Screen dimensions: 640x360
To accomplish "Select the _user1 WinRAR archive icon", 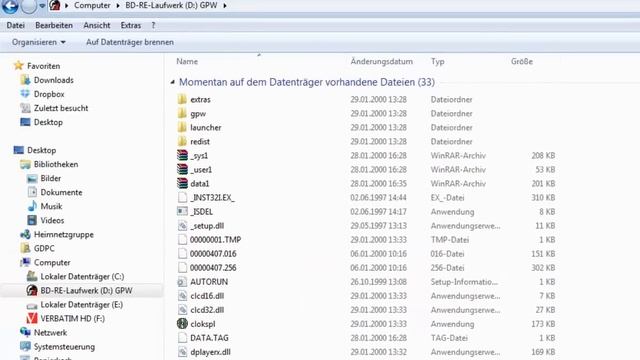I will 182,169.
